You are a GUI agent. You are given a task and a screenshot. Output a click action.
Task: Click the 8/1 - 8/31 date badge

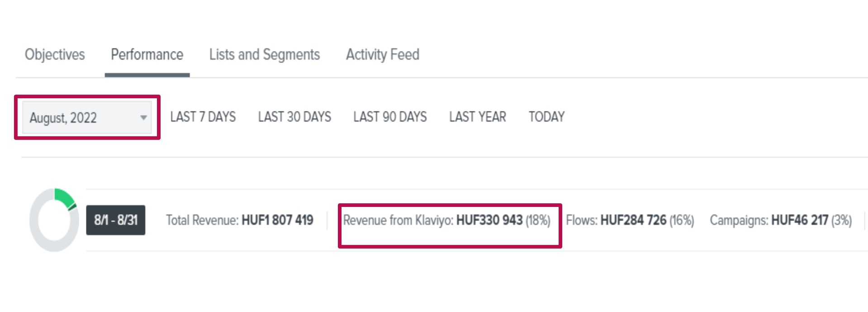(115, 220)
